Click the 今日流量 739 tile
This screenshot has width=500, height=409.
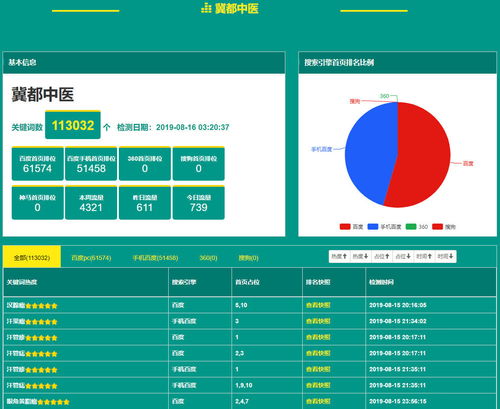(199, 203)
